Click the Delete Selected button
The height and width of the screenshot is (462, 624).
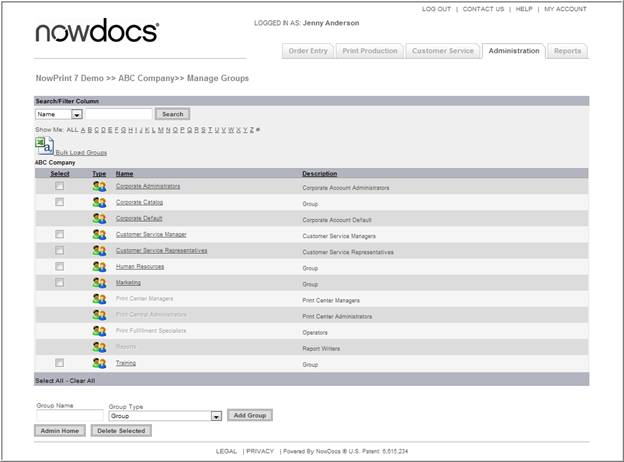(121, 431)
